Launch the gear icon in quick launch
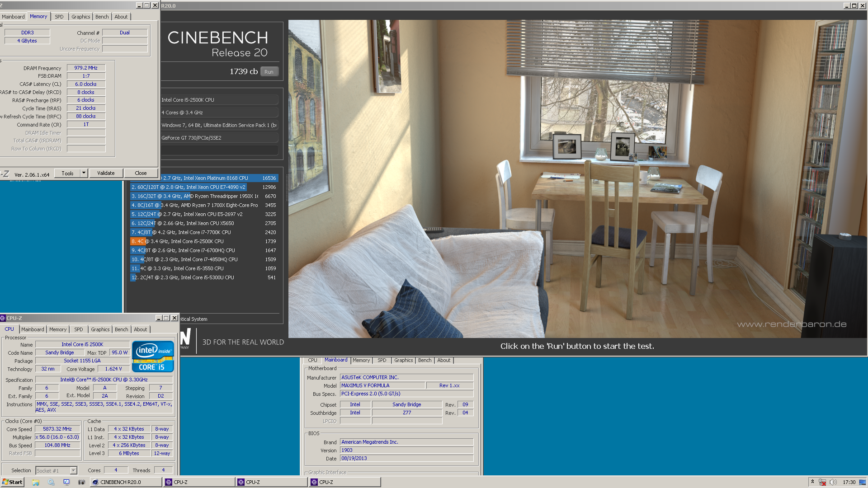The image size is (868, 488). coord(51,482)
